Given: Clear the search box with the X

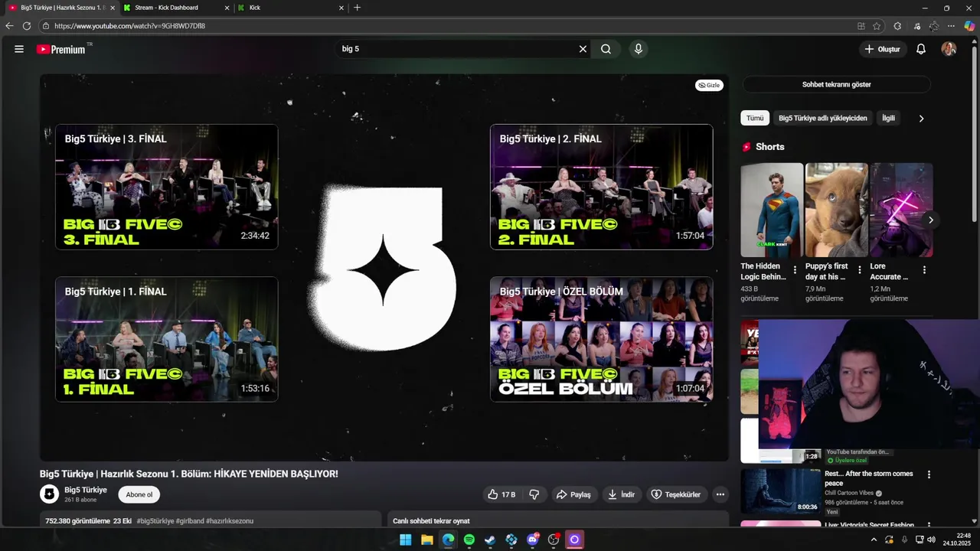Looking at the screenshot, I should [x=583, y=49].
